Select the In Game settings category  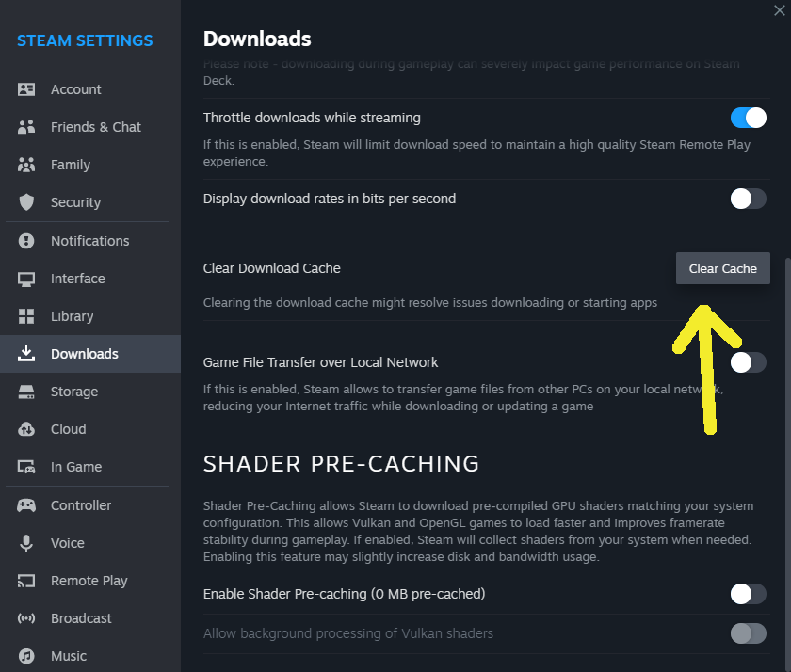click(75, 467)
